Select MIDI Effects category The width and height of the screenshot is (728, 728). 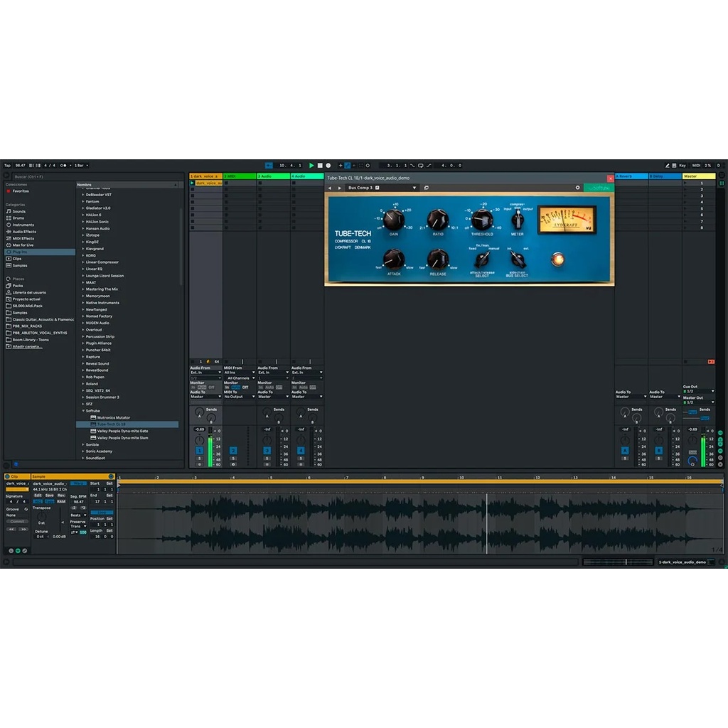[x=23, y=238]
